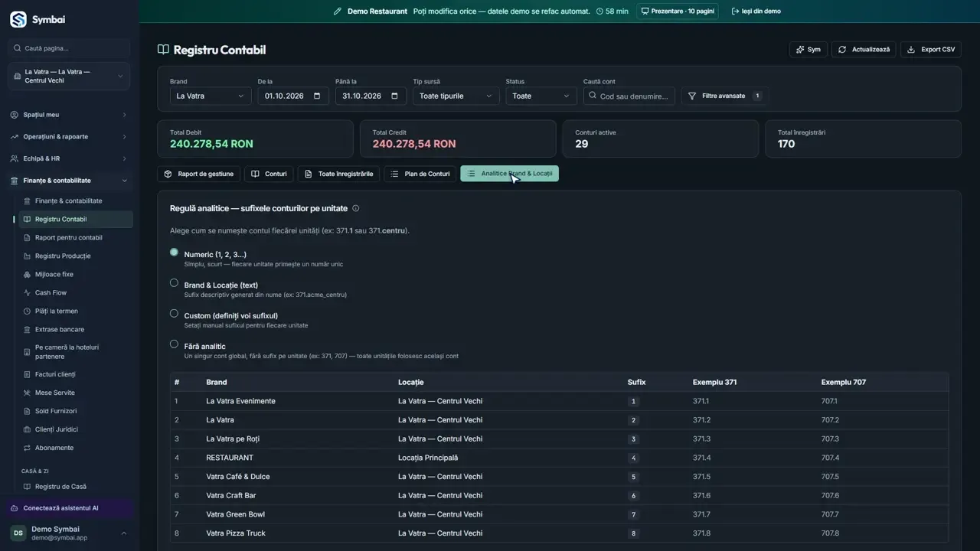Switch to the Toate înregistrările tab
The image size is (980, 551).
338,174
